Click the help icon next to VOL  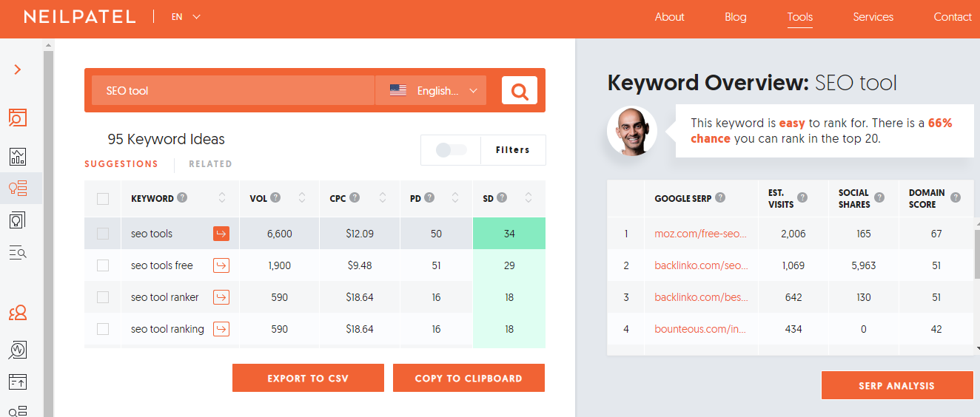(275, 198)
